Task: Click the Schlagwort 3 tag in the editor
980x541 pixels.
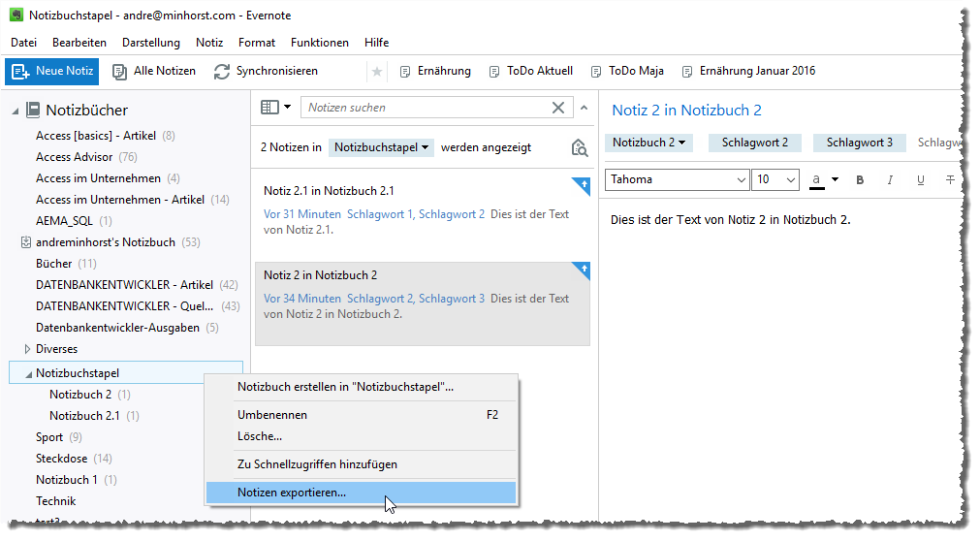Action: pyautogui.click(x=860, y=143)
